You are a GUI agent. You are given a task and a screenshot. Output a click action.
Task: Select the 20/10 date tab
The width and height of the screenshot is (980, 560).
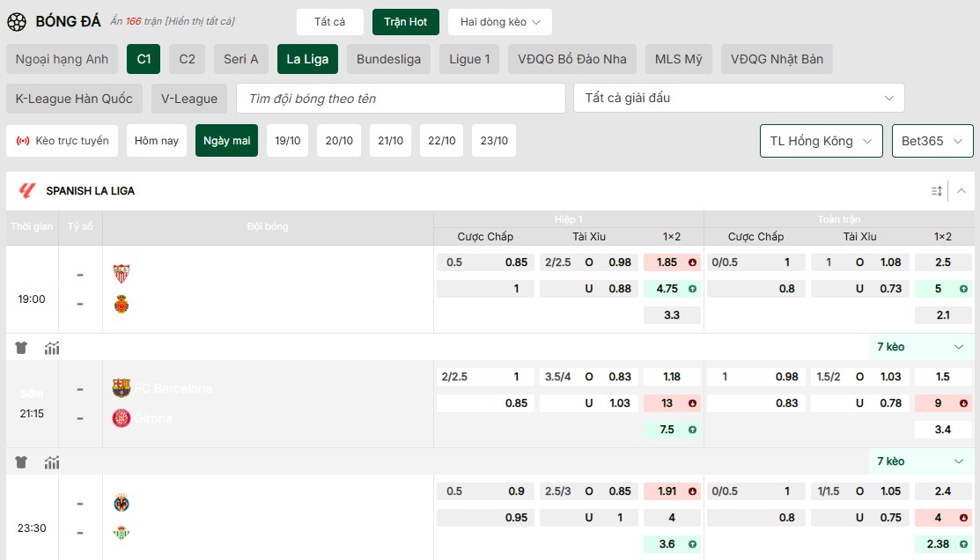click(x=339, y=141)
